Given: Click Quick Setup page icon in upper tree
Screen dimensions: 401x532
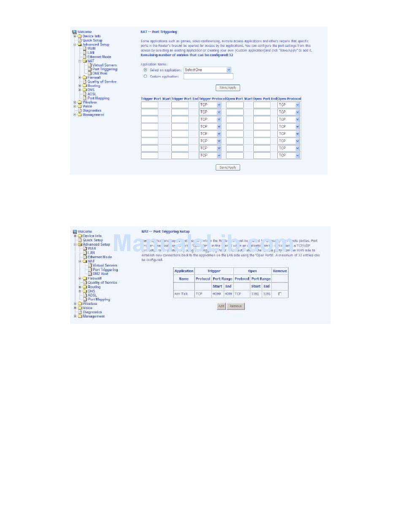Looking at the screenshot, I should [79, 41].
